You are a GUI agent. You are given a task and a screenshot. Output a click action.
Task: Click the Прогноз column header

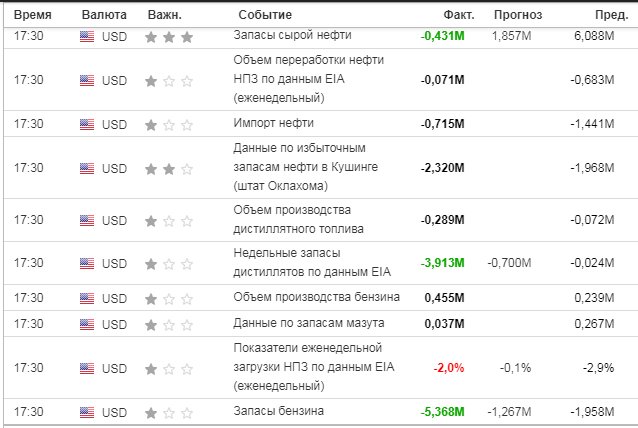point(518,15)
